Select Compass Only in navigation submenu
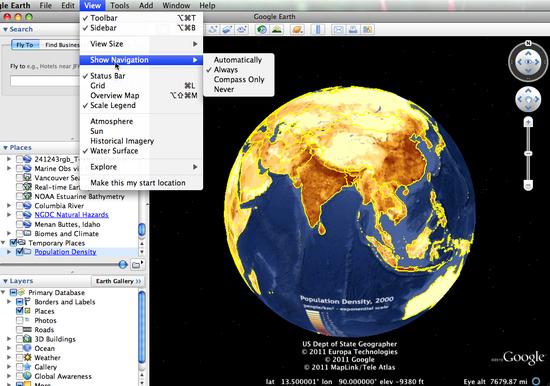The width and height of the screenshot is (550, 386). pos(239,80)
